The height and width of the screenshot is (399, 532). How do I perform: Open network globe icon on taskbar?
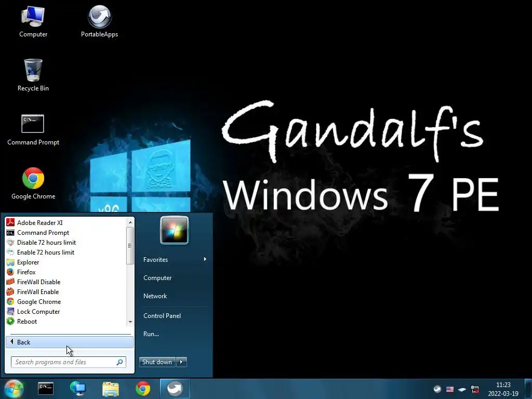coord(78,389)
